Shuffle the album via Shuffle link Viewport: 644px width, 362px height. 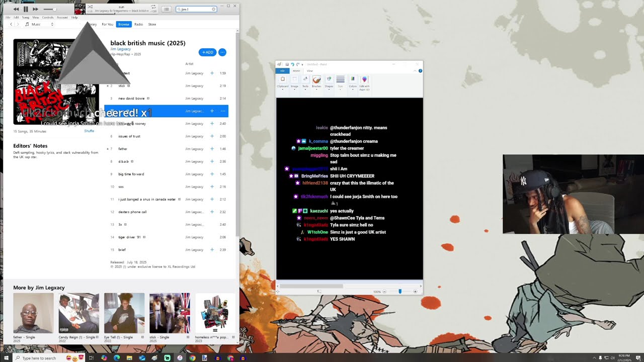(89, 131)
